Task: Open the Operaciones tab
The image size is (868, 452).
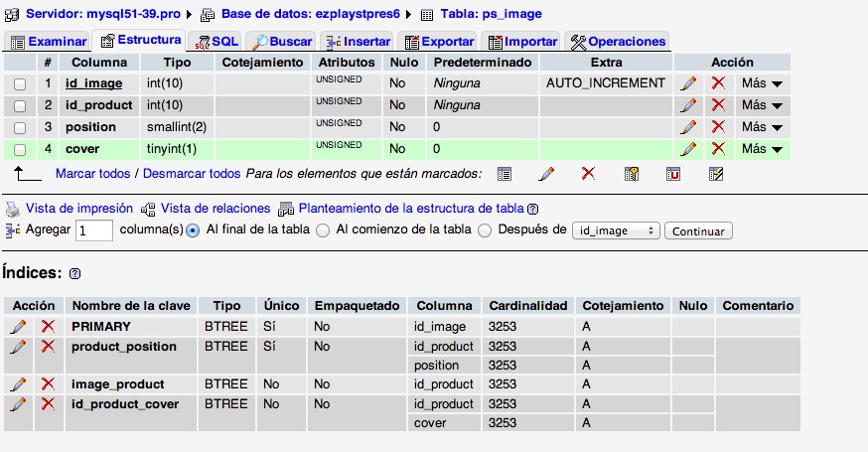Action: [x=617, y=42]
